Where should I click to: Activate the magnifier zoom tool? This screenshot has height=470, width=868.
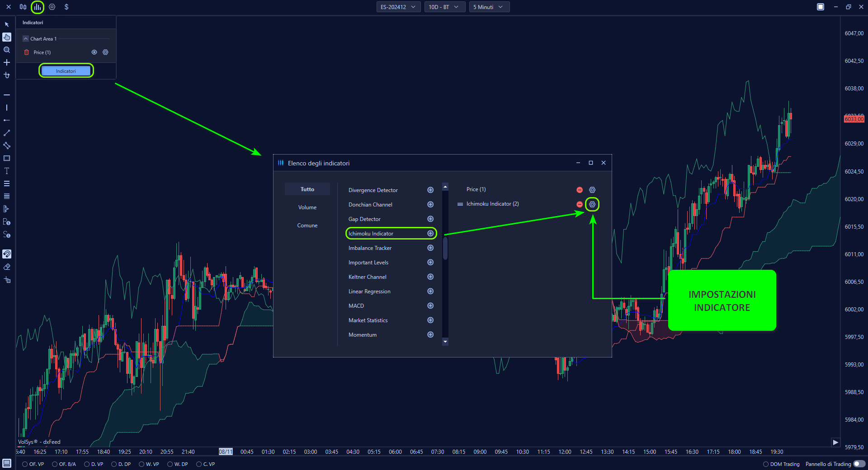pyautogui.click(x=7, y=50)
